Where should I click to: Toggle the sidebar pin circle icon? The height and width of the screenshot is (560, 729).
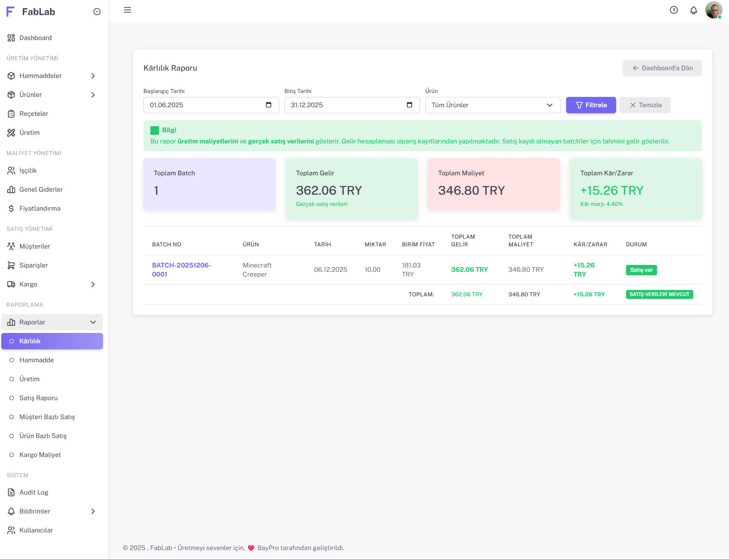[x=97, y=12]
